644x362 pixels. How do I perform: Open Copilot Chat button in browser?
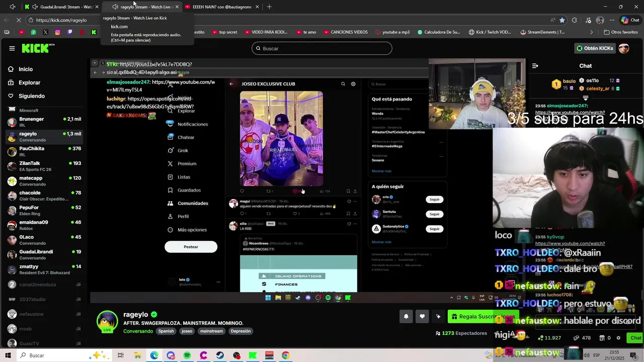[630, 20]
